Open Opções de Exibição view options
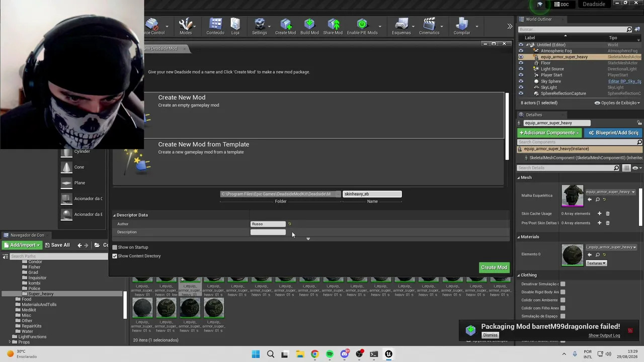 pos(617,103)
